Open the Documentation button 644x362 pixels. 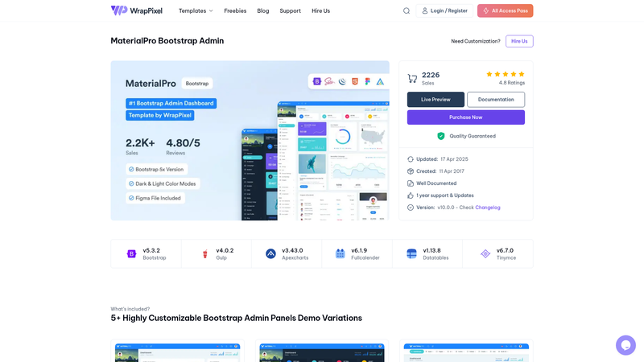496,99
